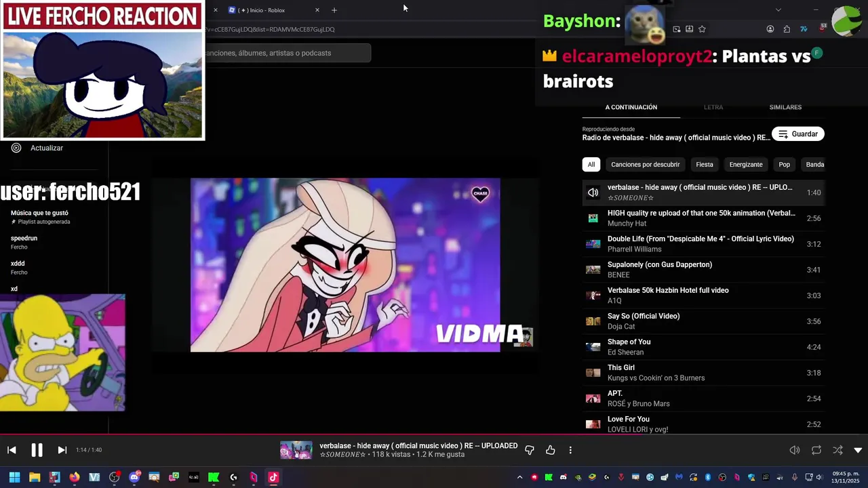
Task: Play Say So by Doja Cat
Action: [703, 321]
